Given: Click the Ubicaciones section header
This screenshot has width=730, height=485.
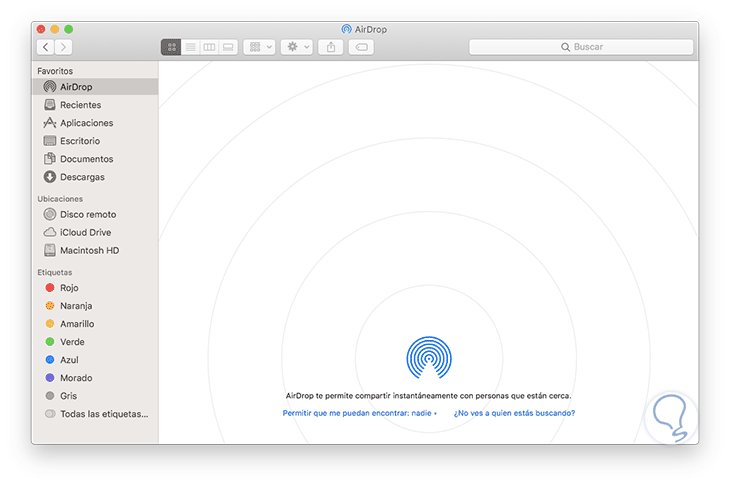Looking at the screenshot, I should click(60, 199).
